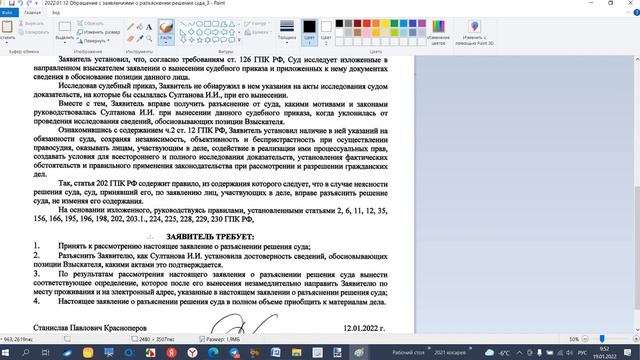
Task: Open Paint Help question mark icon
Action: (636, 13)
